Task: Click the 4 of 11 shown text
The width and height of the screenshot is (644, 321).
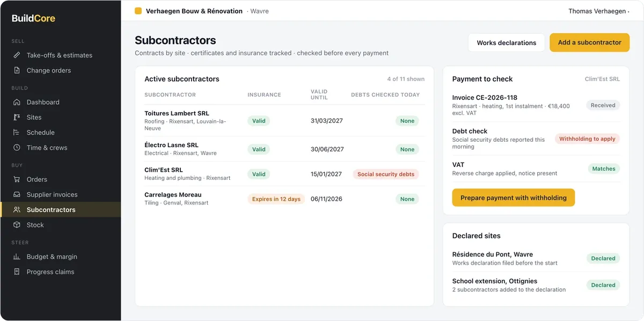Action: [x=406, y=79]
